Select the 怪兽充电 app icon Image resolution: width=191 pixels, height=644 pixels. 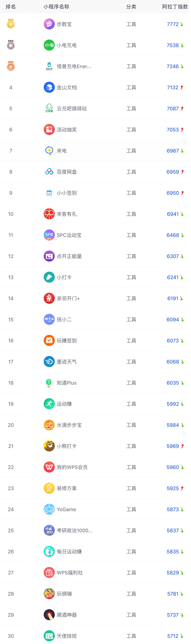tap(49, 66)
